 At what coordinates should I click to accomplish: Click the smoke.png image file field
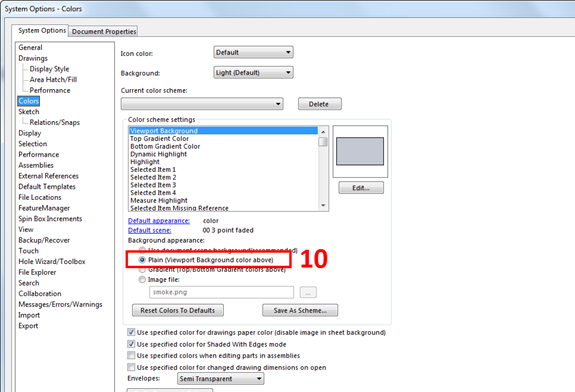point(221,292)
